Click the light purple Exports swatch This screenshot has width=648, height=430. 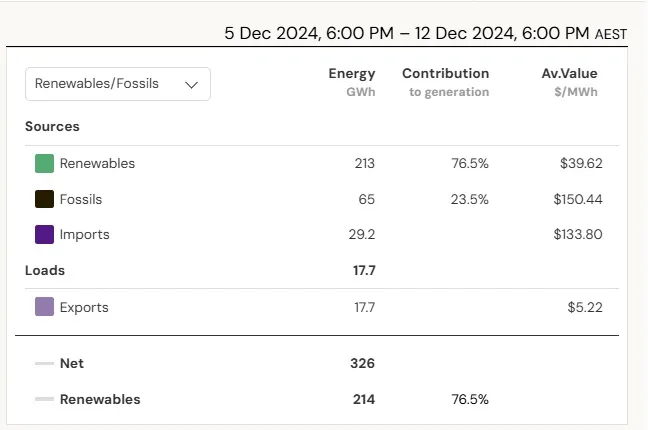point(44,307)
